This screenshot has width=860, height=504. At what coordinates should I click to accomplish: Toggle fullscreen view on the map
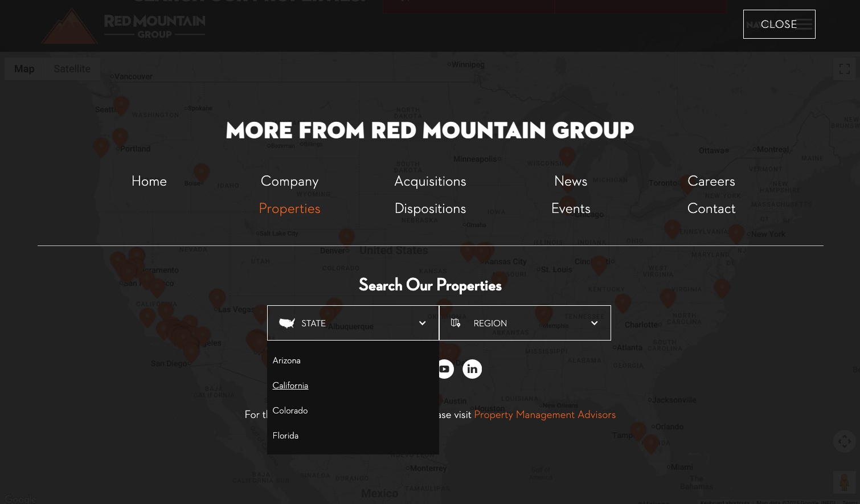(845, 68)
